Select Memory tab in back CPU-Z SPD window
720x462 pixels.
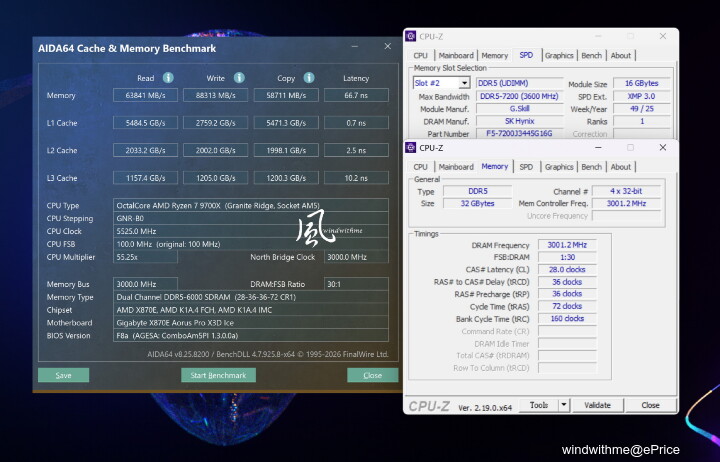click(495, 56)
